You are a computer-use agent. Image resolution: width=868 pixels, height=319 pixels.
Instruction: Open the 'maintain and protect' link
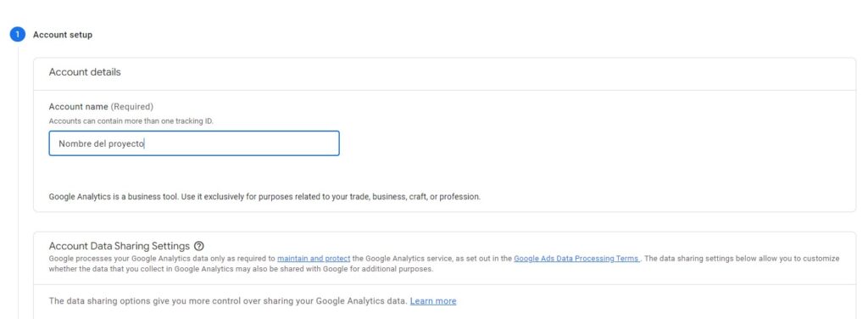pos(314,258)
